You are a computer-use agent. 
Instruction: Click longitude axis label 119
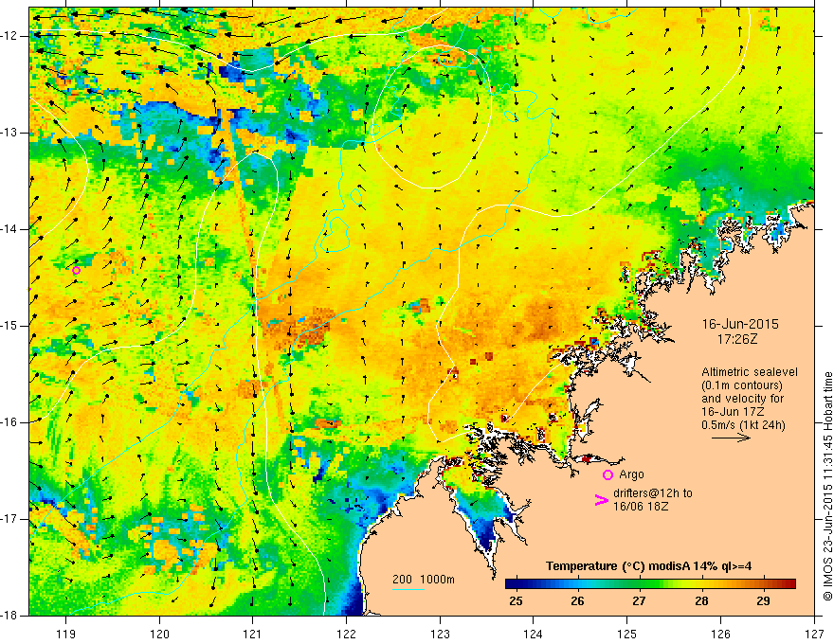[66, 634]
